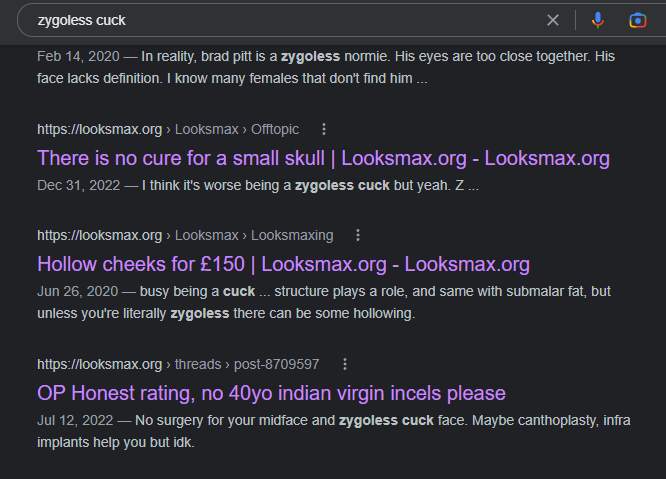The height and width of the screenshot is (479, 666).
Task: Open Google Lens image search camera icon
Action: click(638, 20)
